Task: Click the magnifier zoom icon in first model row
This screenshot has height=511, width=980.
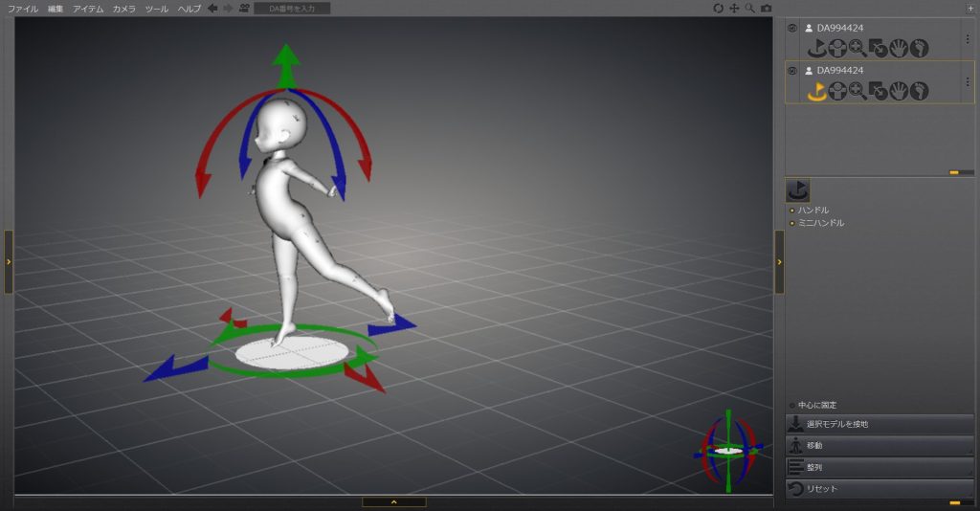Action: 857,48
